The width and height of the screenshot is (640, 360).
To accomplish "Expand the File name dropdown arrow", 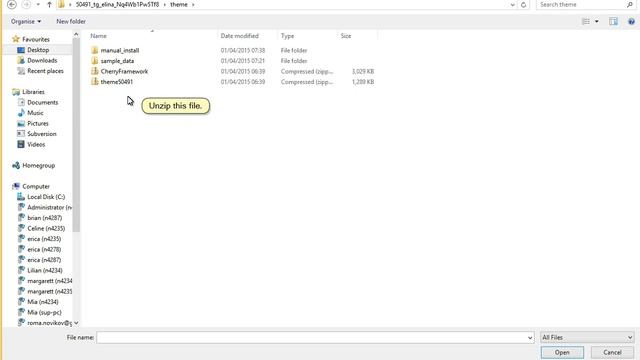I will pos(530,338).
